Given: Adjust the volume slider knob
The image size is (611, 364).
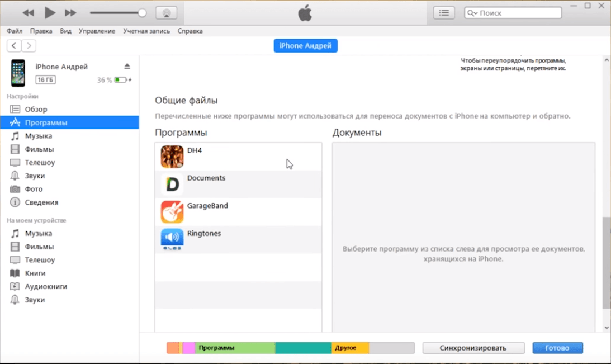Looking at the screenshot, I should coord(142,13).
